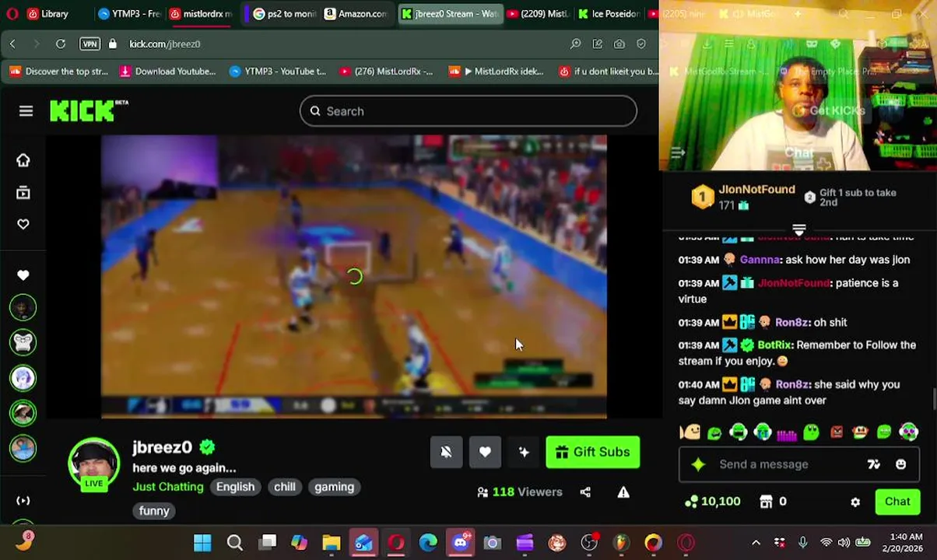This screenshot has width=937, height=560.
Task: Open Download Youtube bookmark
Action: pos(168,72)
